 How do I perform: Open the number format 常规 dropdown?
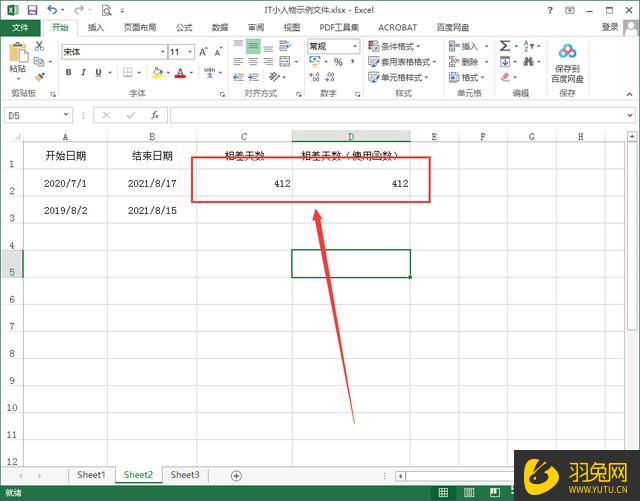click(355, 46)
